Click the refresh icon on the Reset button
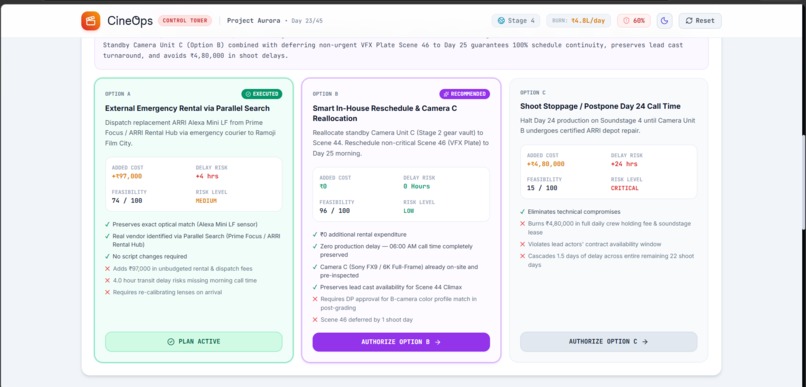This screenshot has height=387, width=806. (x=688, y=21)
